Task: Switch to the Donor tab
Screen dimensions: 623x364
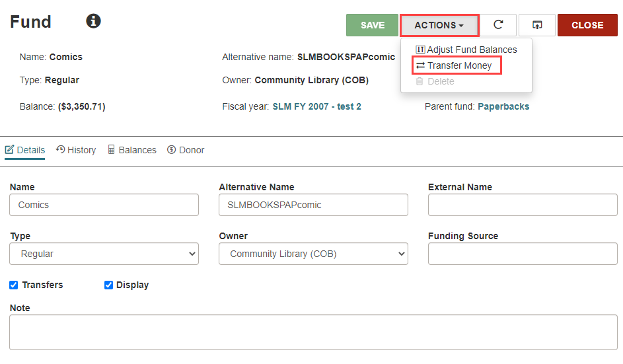Action: click(186, 150)
